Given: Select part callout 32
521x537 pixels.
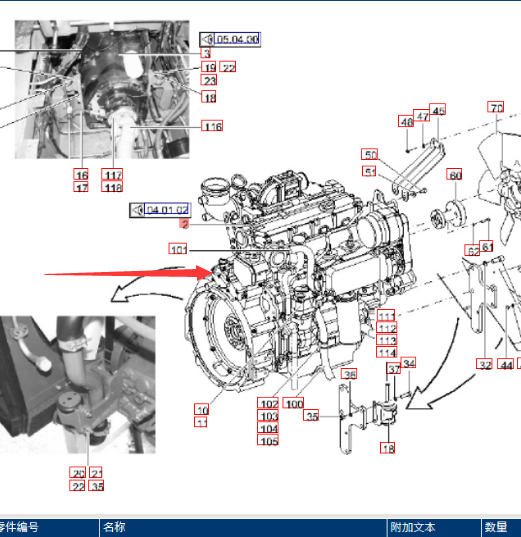Looking at the screenshot, I should click(x=484, y=364).
